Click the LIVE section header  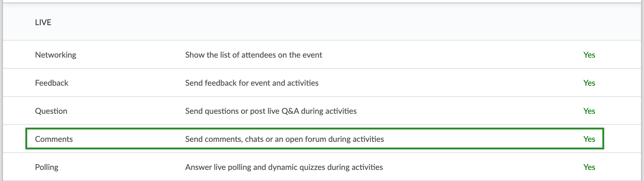point(43,23)
